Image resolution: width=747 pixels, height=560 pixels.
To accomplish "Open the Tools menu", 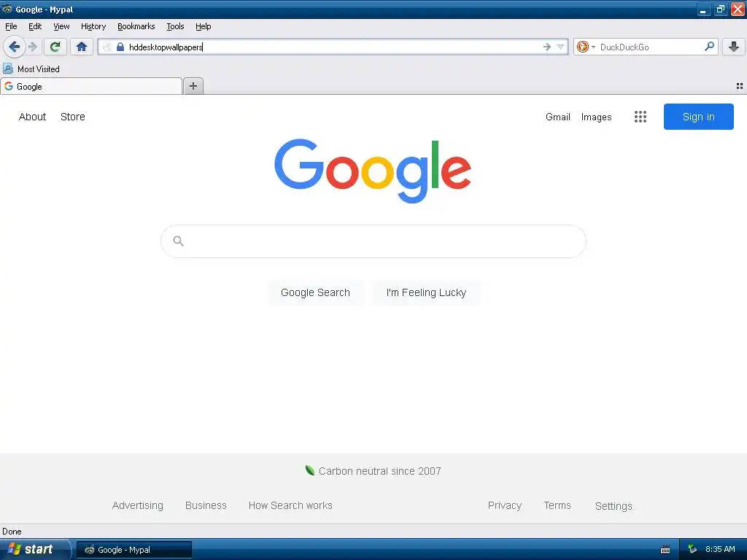I will (175, 26).
